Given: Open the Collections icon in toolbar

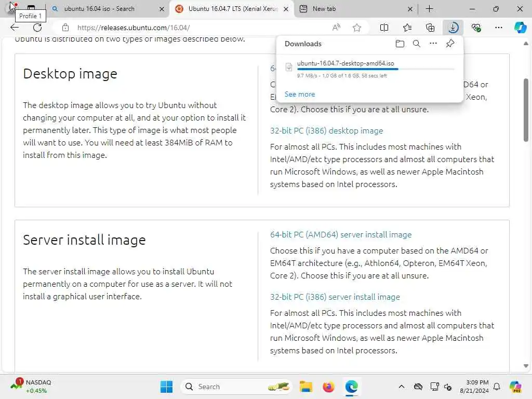Looking at the screenshot, I should (430, 28).
